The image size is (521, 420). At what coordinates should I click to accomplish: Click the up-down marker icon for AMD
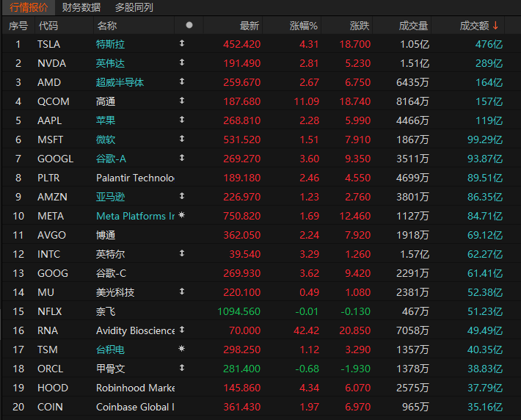pos(182,82)
